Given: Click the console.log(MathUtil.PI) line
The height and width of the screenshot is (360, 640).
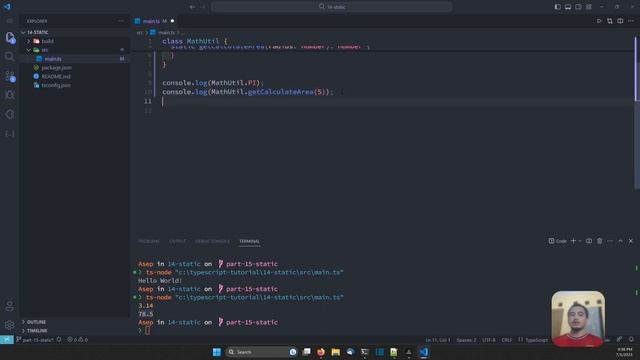Looking at the screenshot, I should coord(213,83).
